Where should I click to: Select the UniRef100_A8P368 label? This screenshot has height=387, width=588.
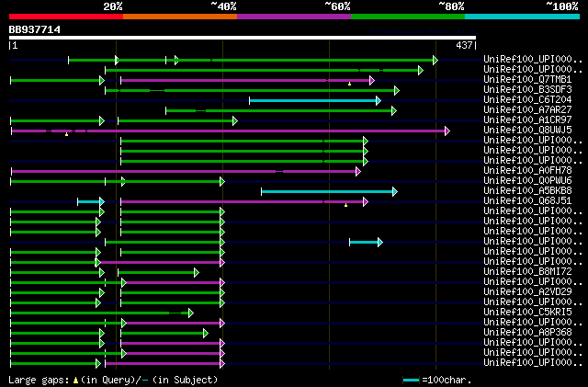[x=527, y=333]
